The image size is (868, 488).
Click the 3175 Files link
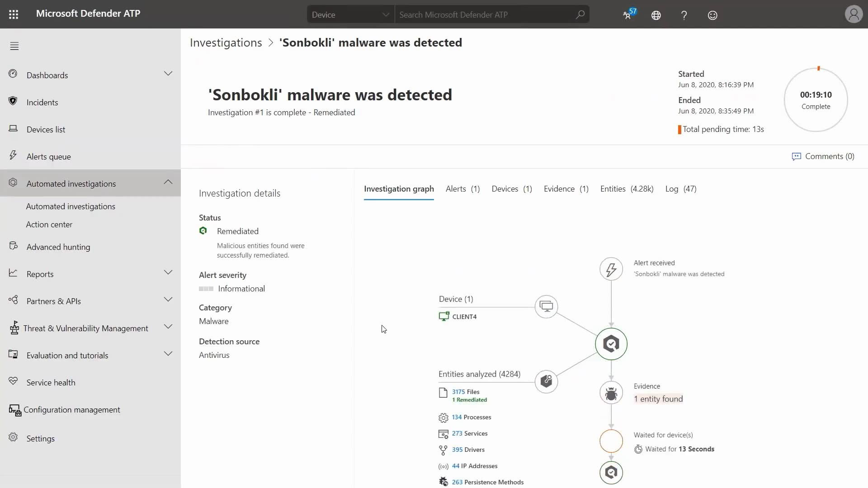tap(465, 392)
